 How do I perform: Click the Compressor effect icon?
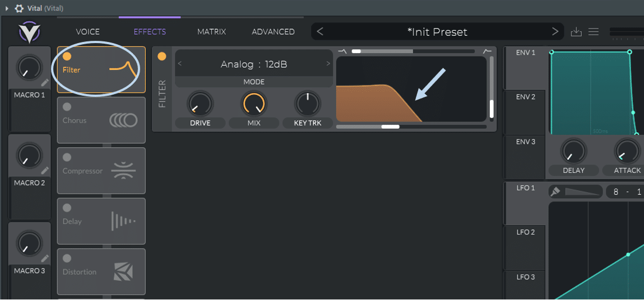124,171
